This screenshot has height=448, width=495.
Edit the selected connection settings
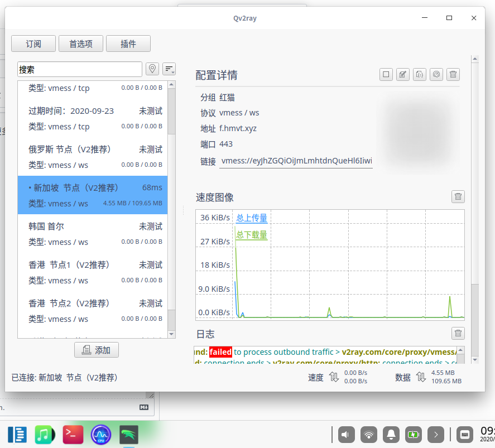(x=402, y=74)
